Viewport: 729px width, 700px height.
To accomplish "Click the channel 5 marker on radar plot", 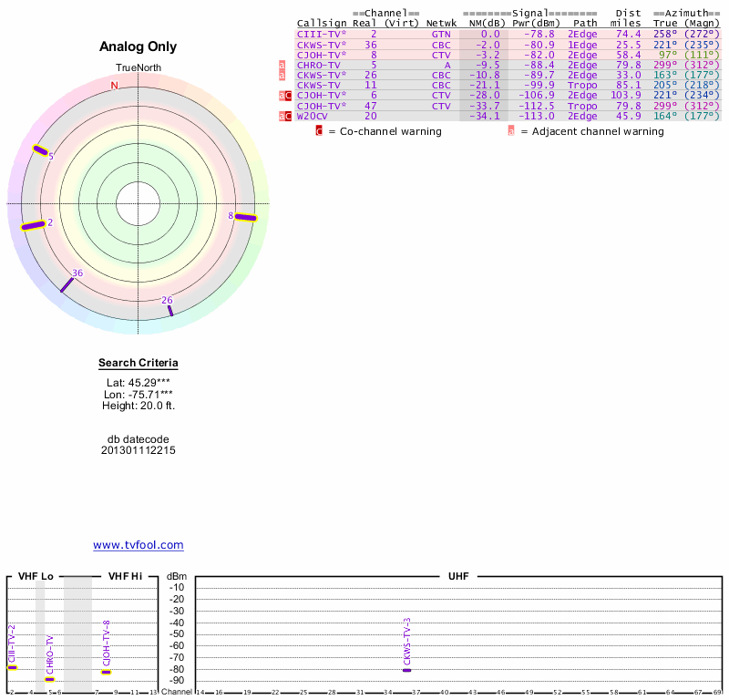I will click(40, 150).
